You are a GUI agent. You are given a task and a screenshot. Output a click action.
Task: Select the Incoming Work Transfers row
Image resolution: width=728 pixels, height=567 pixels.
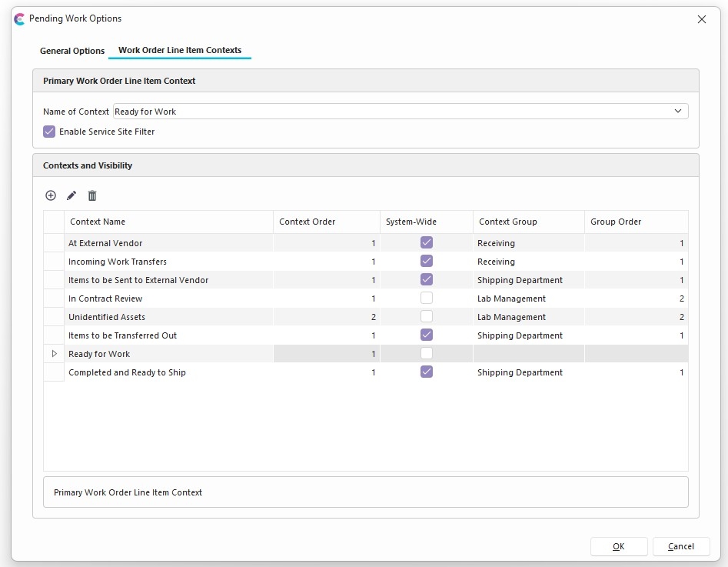coord(117,262)
